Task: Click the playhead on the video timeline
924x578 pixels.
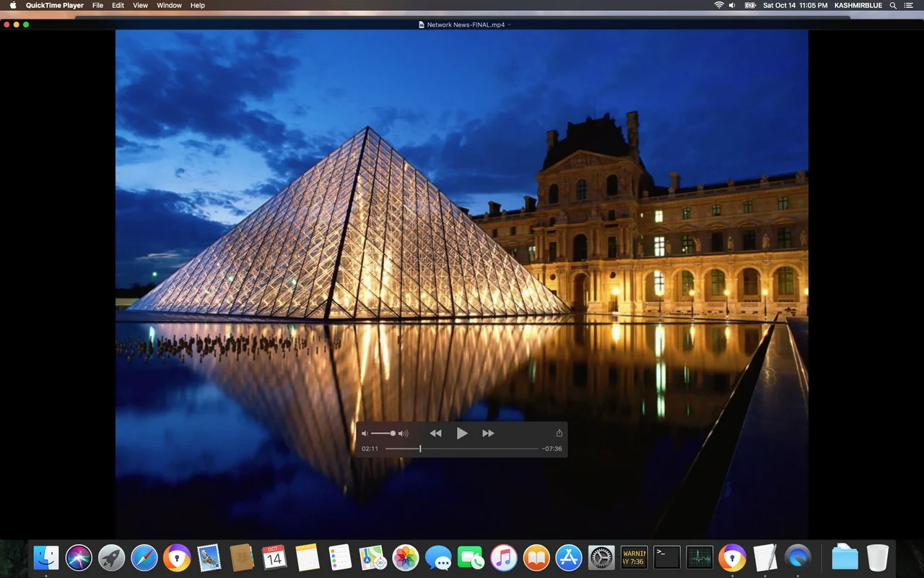Action: coord(420,449)
